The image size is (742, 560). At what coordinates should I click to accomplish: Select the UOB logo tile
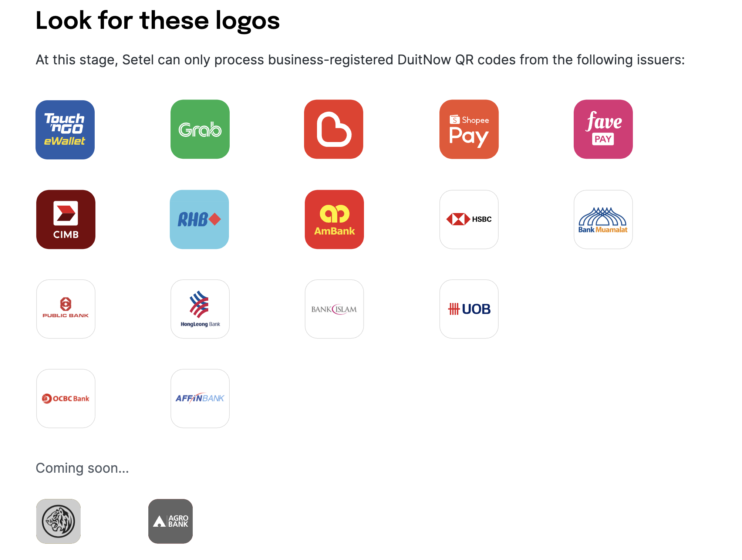469,309
